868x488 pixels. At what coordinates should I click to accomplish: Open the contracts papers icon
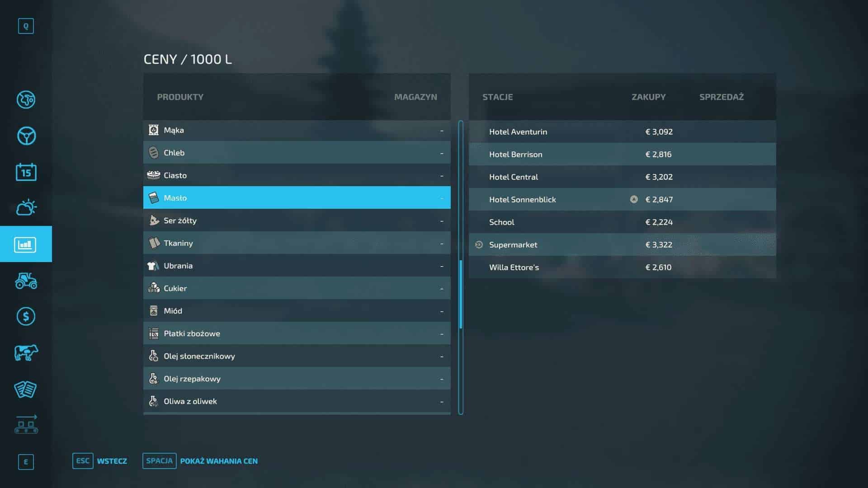tap(26, 389)
